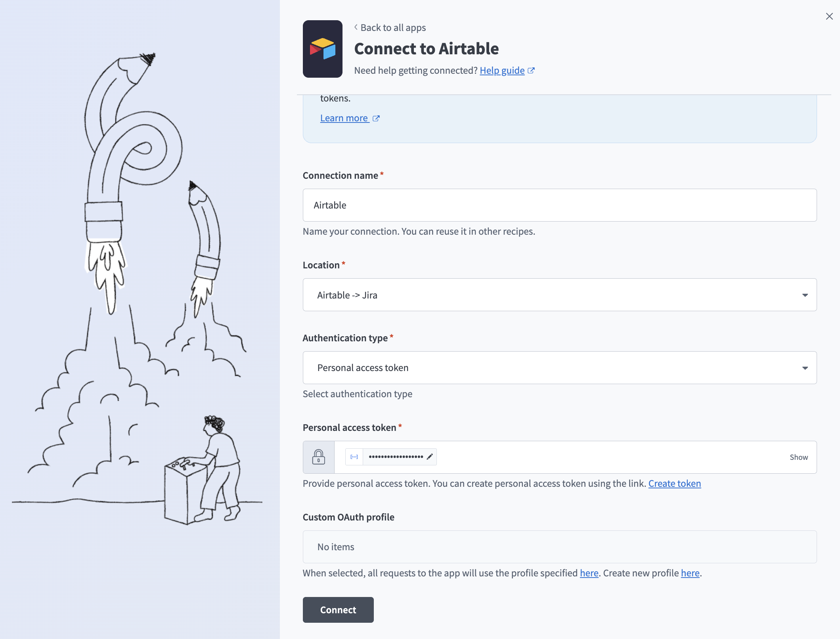Click the Connection name field containing Airtable

pyautogui.click(x=559, y=205)
